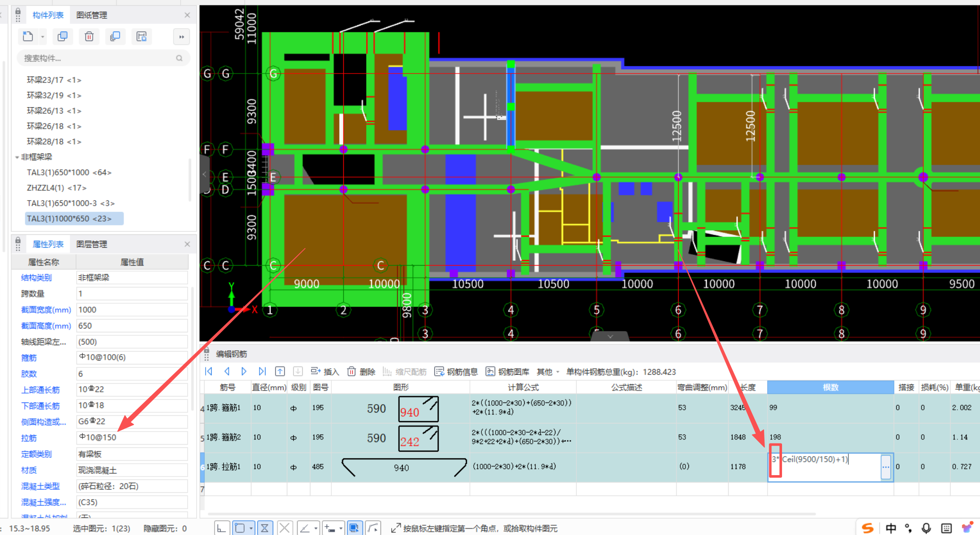The height and width of the screenshot is (535, 980).
Task: Switch to the 图纸管理 tab
Action: point(92,15)
